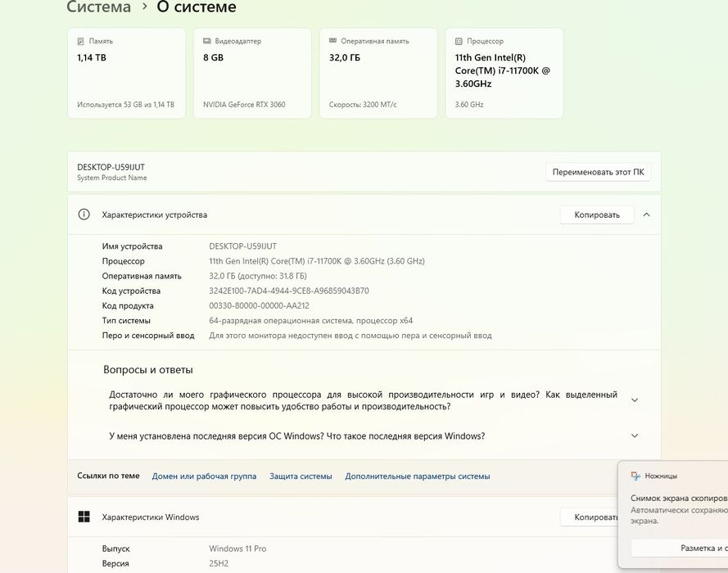Screen dimensions: 728x573
Task: Select the device name value DESKTOP-U59IJUT in specifications
Action: pyautogui.click(x=243, y=246)
